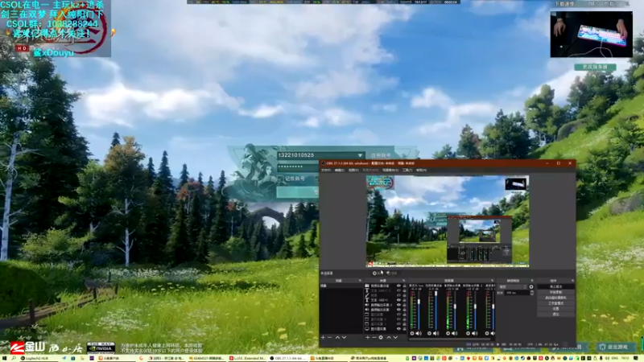Remove selected scene with minus icon
644x362 pixels.
pos(329,337)
